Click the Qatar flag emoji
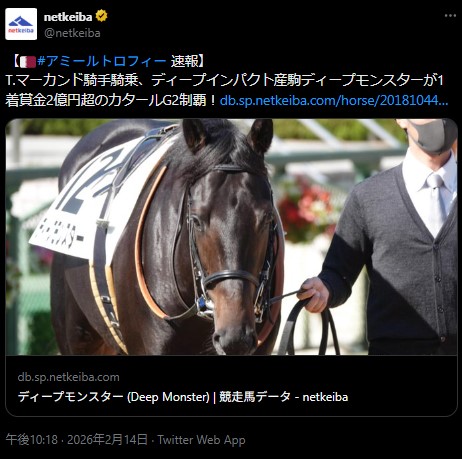 point(28,62)
